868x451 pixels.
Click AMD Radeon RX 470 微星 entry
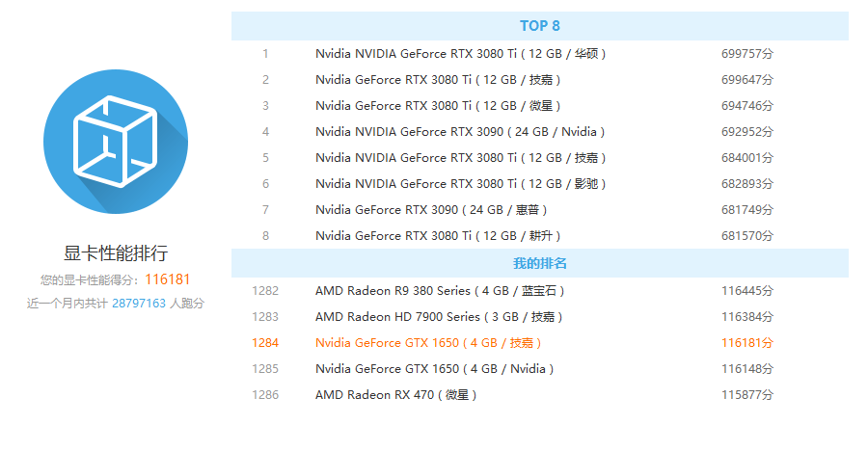pyautogui.click(x=395, y=394)
